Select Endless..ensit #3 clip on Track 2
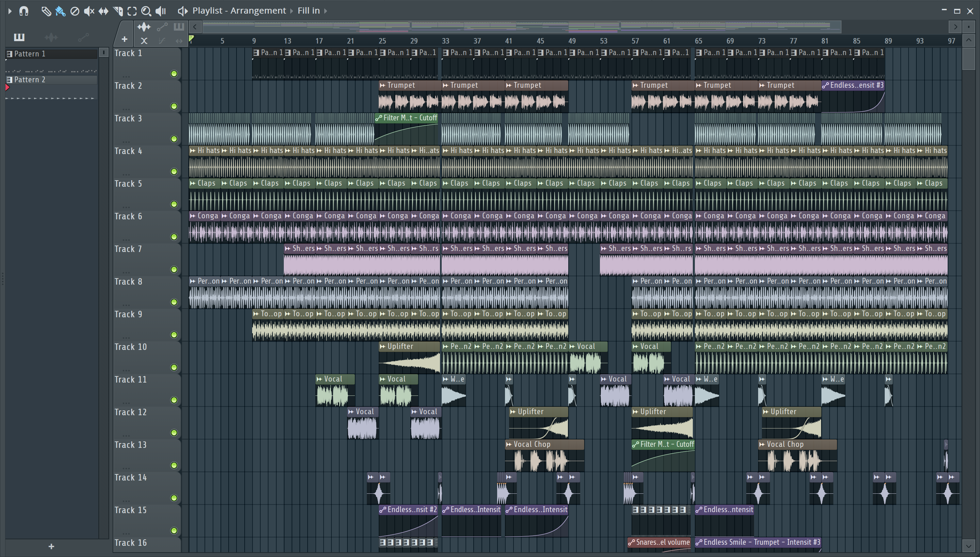 tap(853, 97)
